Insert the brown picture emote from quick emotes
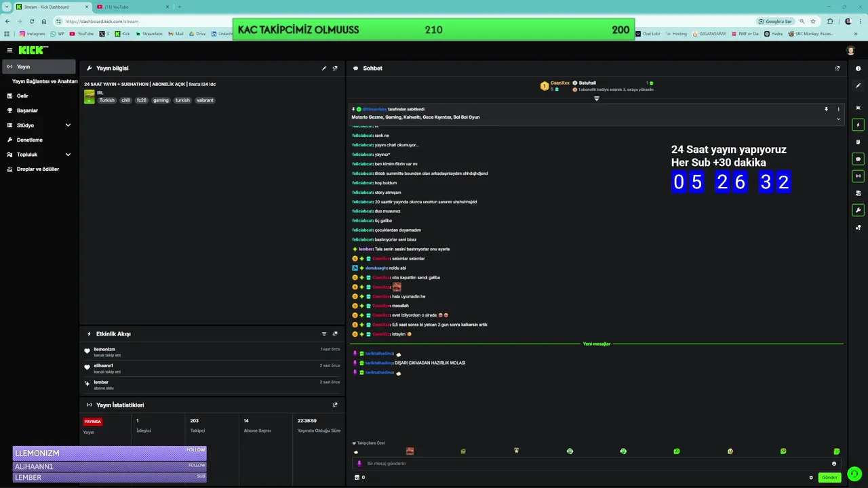The image size is (868, 488). 410,451
